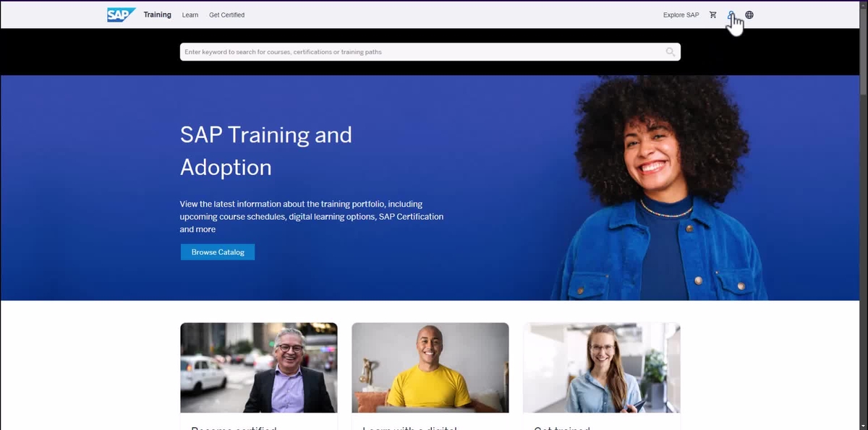Click the SAP logo
Viewport: 868px width, 430px height.
pos(121,14)
